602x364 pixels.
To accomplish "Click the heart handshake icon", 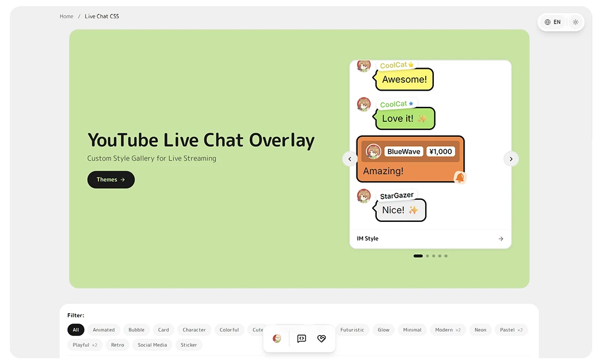I will [321, 339].
